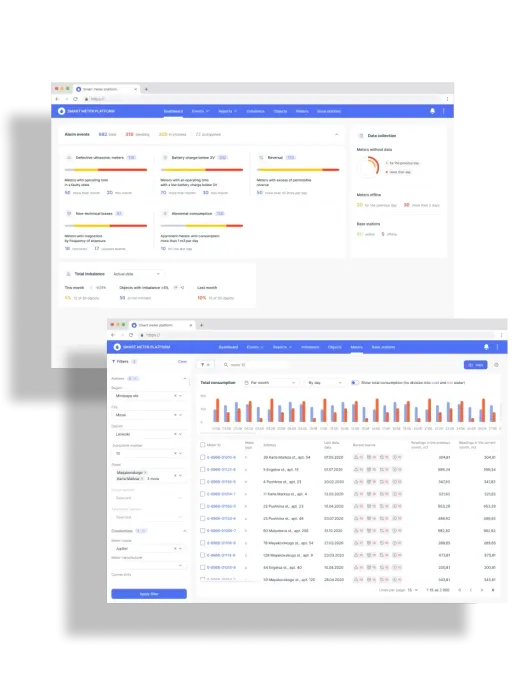Click the Defective ultrasonic meters card icon
The height and width of the screenshot is (700, 527).
coord(69,158)
